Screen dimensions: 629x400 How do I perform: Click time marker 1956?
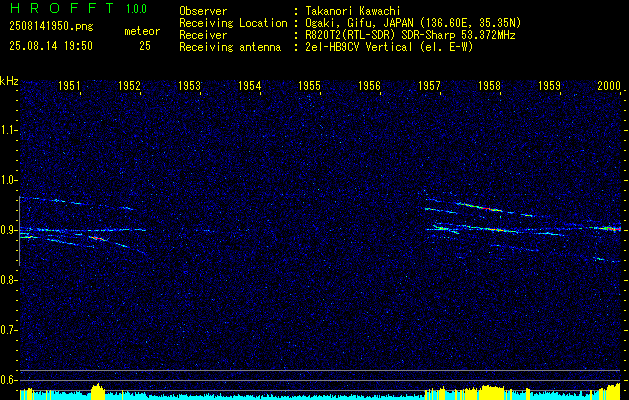tap(369, 85)
